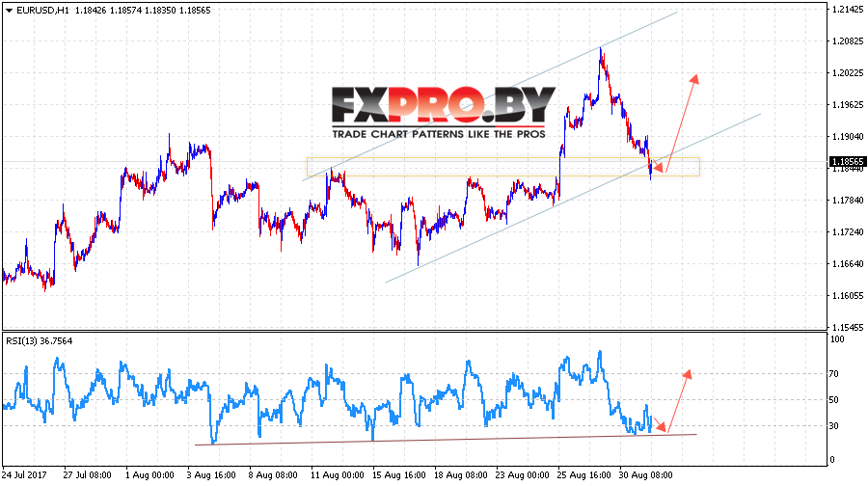Click price axis label 1.17240
The height and width of the screenshot is (486, 868).
pos(848,232)
